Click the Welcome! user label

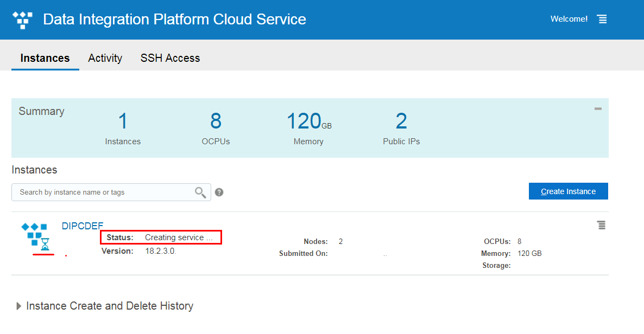(569, 19)
